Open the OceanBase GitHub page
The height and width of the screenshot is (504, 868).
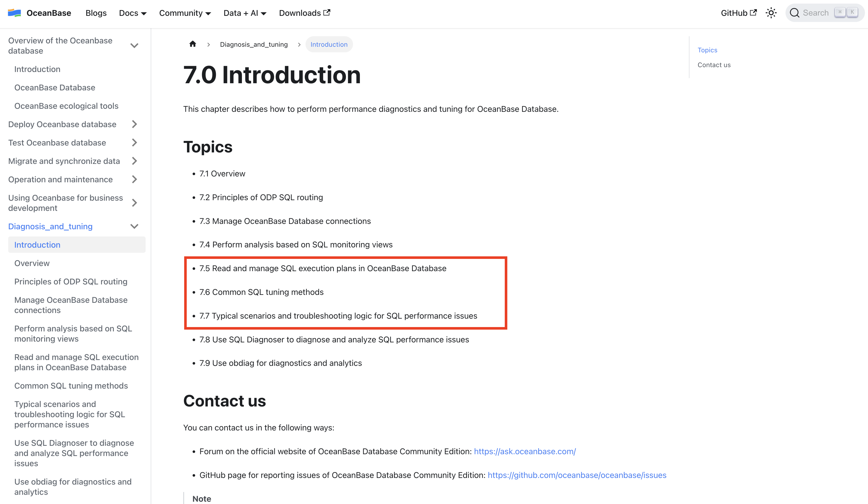tap(738, 13)
